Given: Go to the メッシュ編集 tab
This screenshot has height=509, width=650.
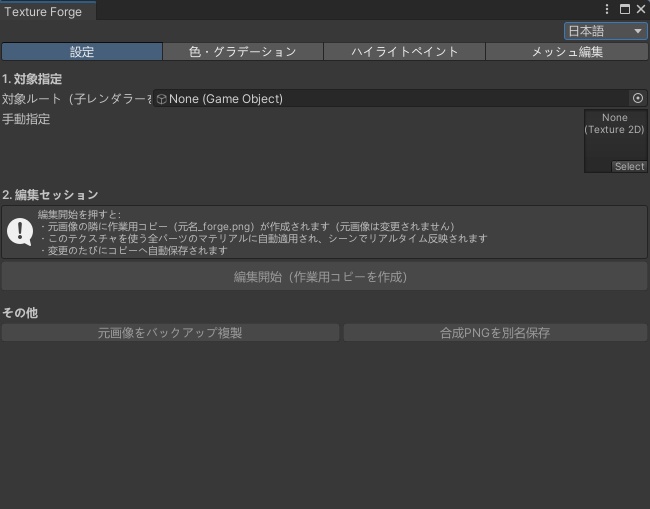Looking at the screenshot, I should pyautogui.click(x=567, y=52).
